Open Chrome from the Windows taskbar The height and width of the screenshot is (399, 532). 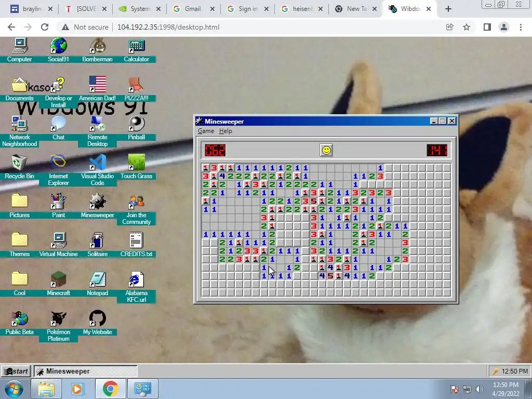pyautogui.click(x=111, y=389)
